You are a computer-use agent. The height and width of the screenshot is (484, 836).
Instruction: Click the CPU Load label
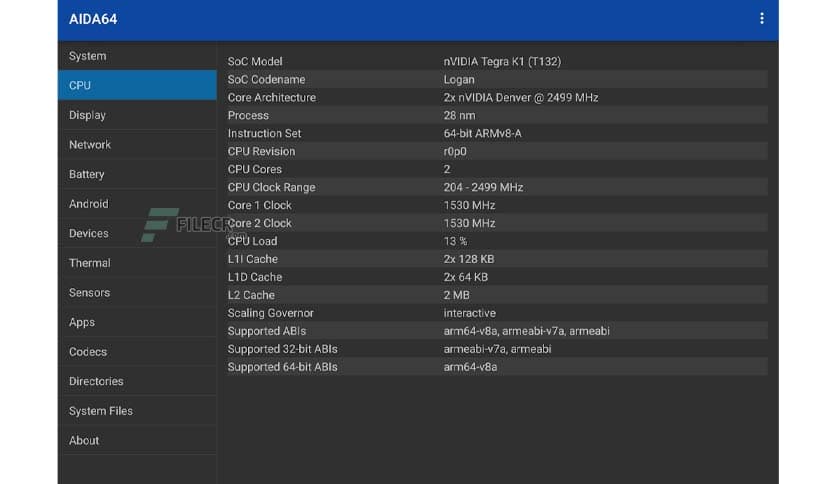coord(252,241)
